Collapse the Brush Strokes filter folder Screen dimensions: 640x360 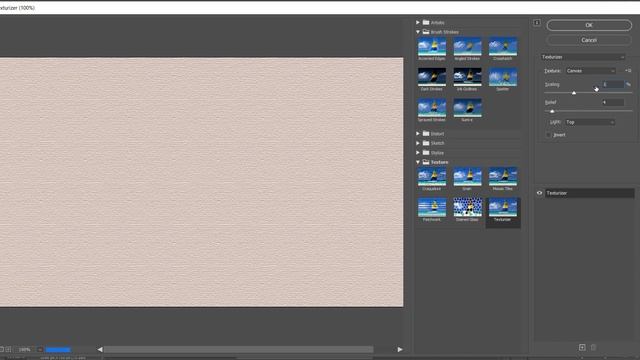tap(418, 32)
